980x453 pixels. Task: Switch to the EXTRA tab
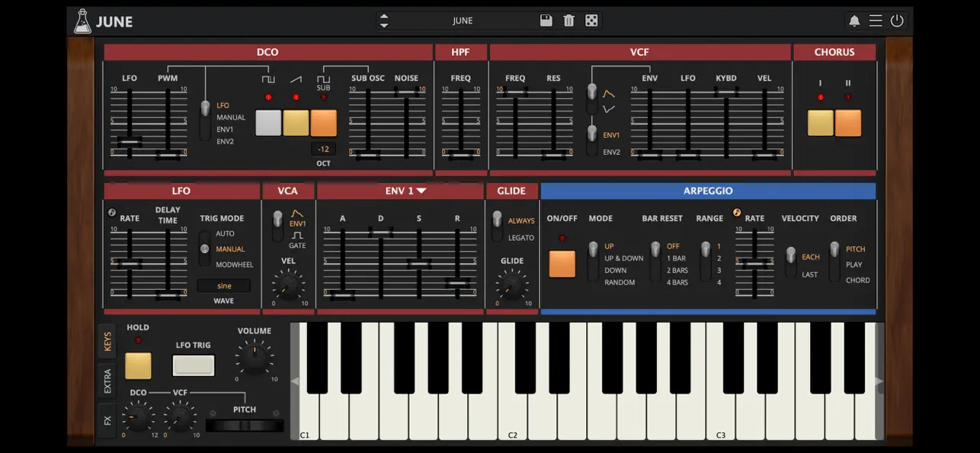click(107, 380)
